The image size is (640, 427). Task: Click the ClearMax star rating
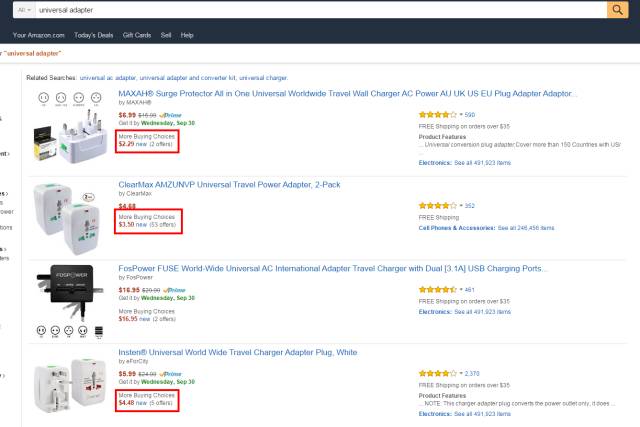[x=438, y=206]
